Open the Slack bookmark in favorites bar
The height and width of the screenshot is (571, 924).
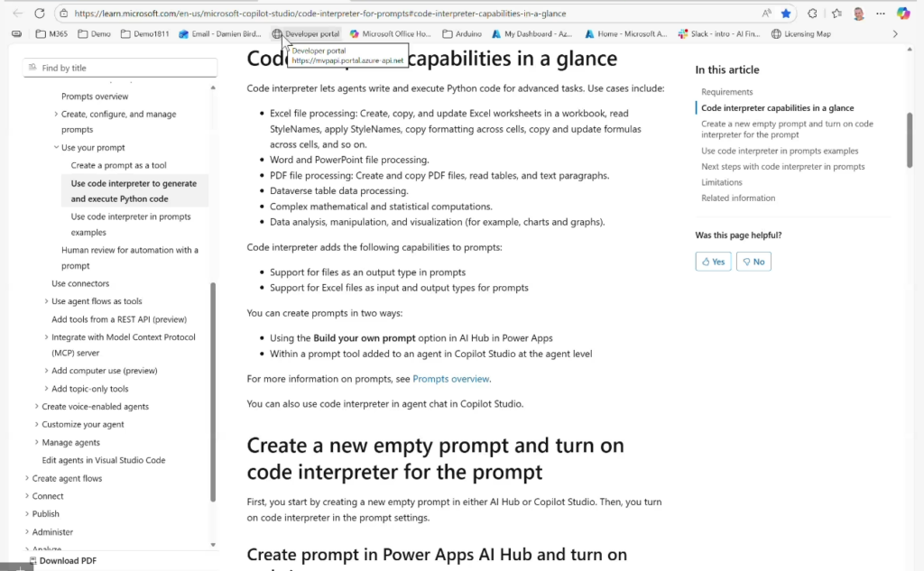click(720, 34)
